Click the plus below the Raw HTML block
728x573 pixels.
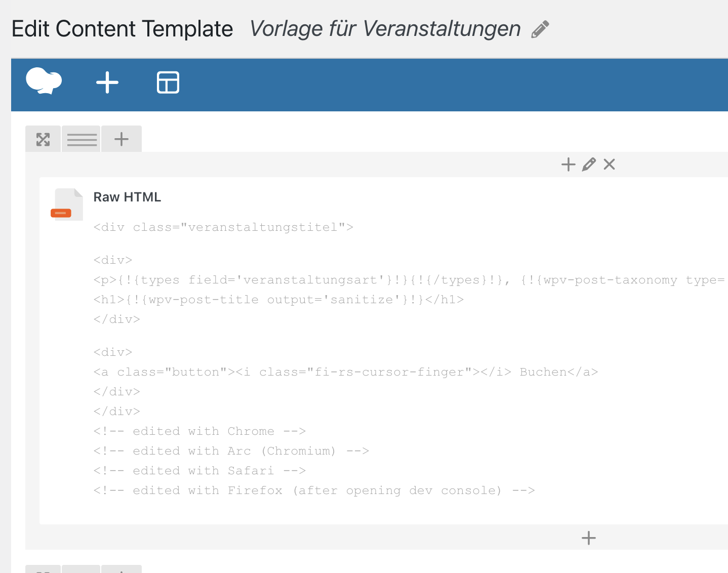589,538
